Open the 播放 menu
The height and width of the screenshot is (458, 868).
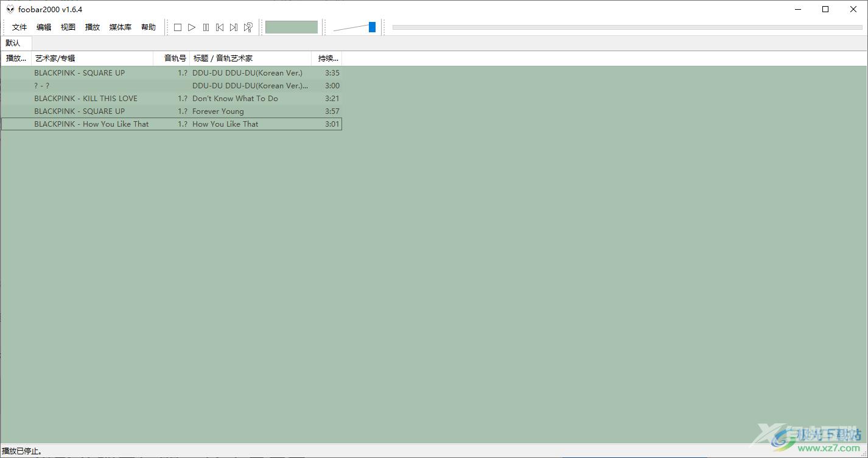click(x=93, y=27)
